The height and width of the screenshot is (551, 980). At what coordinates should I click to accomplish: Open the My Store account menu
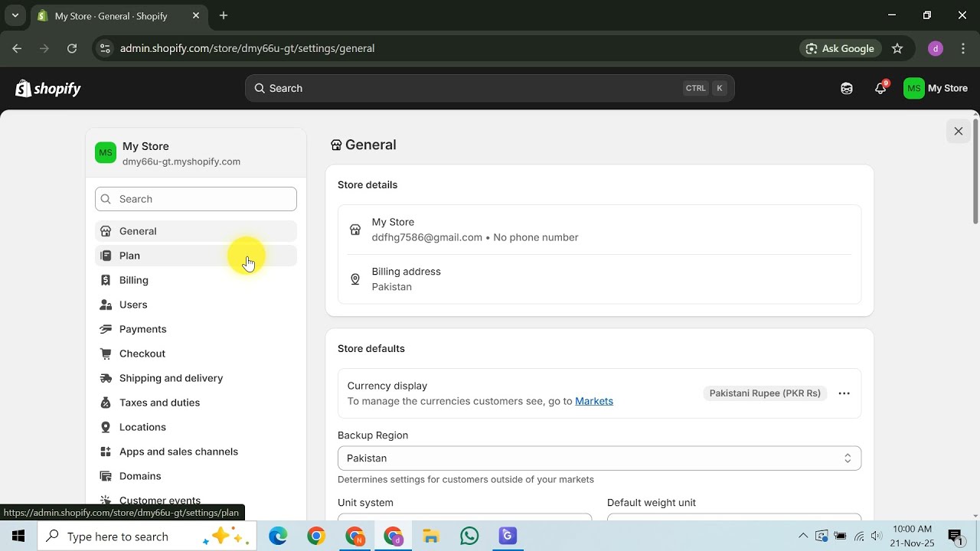(936, 89)
